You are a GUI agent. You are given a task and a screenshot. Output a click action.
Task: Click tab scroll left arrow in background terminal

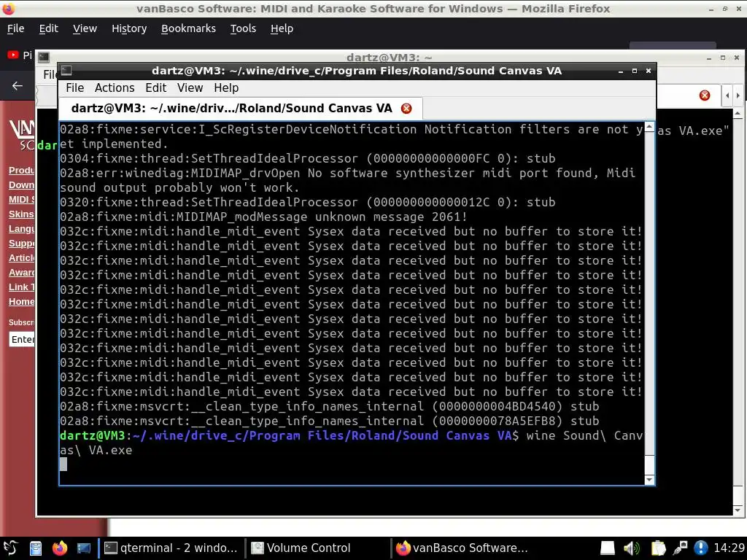point(727,96)
